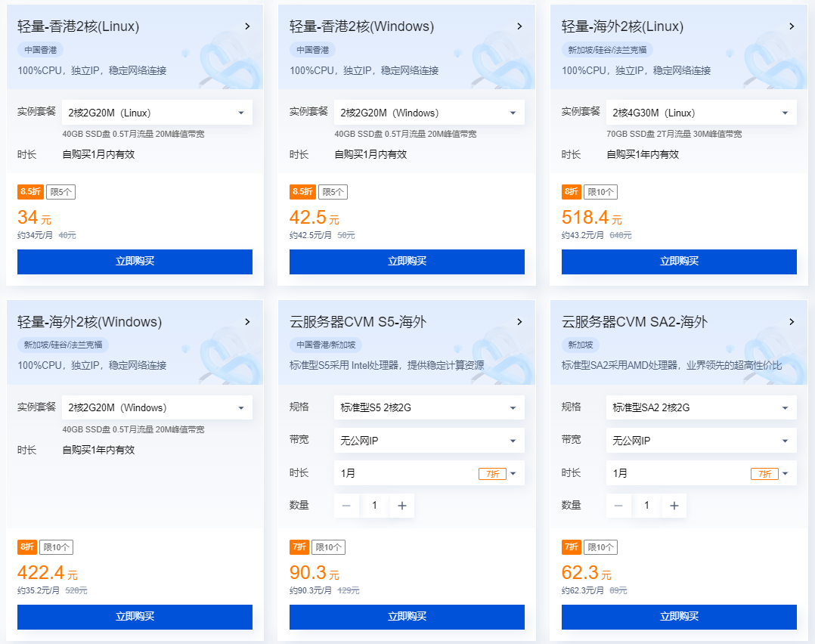Click chevron for 云服务器CVM SA2-海外 card

click(792, 321)
